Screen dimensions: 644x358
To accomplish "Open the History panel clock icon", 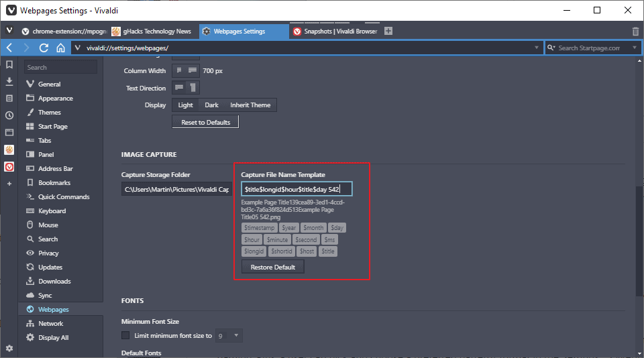I will pyautogui.click(x=9, y=115).
